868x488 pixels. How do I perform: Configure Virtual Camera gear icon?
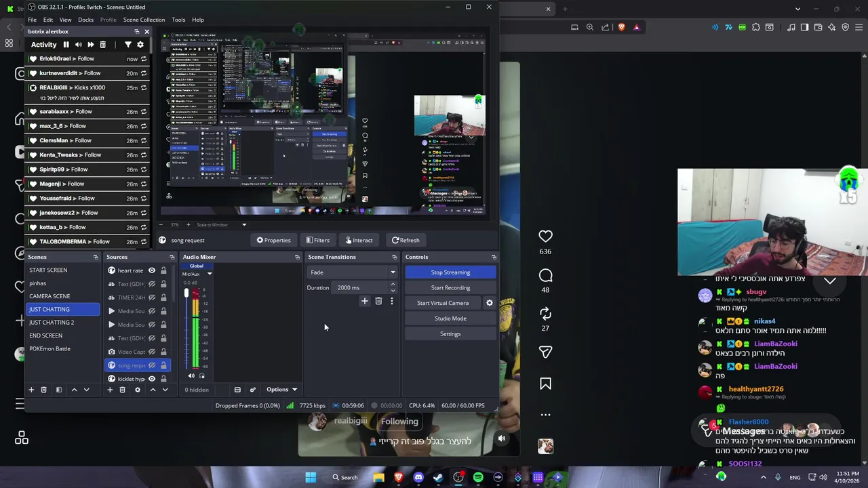coord(490,303)
